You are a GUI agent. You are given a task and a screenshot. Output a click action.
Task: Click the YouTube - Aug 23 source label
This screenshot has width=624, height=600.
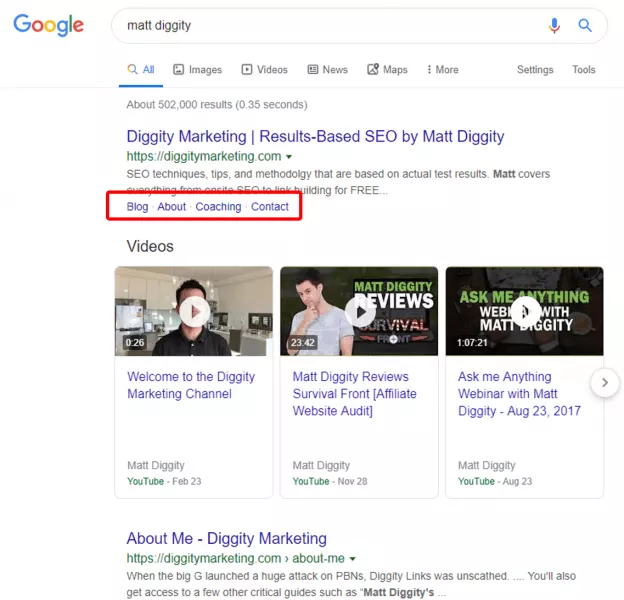click(x=495, y=481)
